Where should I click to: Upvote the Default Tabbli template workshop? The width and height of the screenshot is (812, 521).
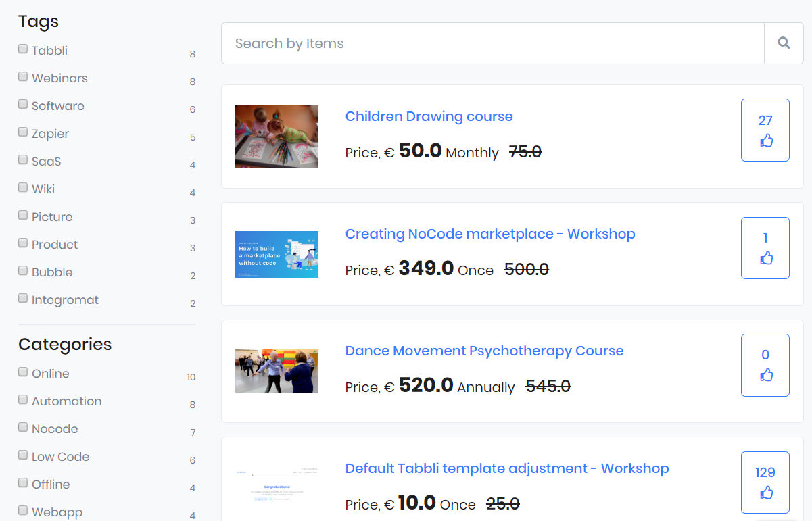click(765, 482)
